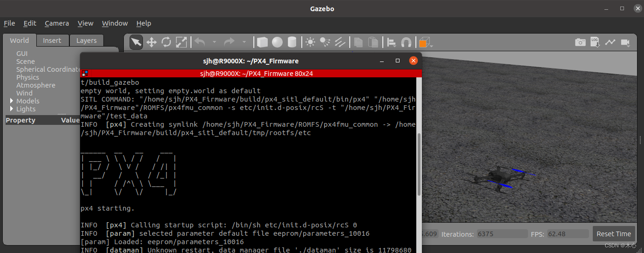Add a point light
The width and height of the screenshot is (644, 253).
[310, 42]
